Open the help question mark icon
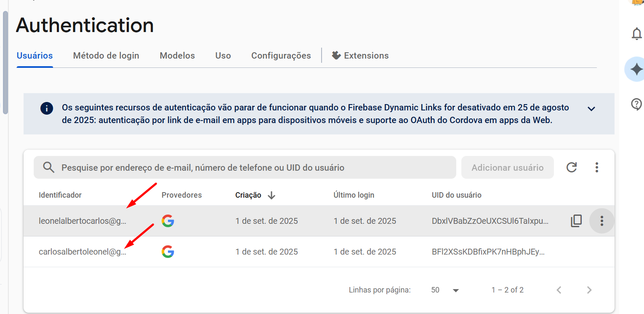Viewport: 644px width, 314px height. pyautogui.click(x=636, y=104)
